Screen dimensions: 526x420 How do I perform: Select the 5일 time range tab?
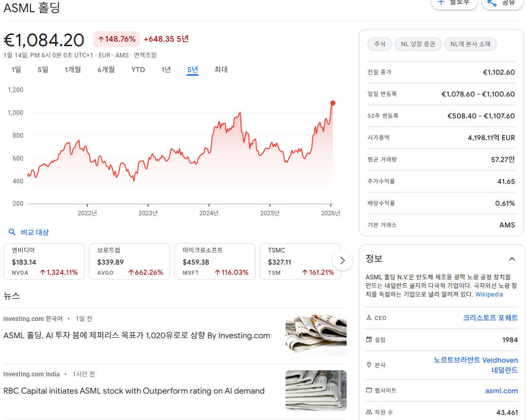point(43,70)
